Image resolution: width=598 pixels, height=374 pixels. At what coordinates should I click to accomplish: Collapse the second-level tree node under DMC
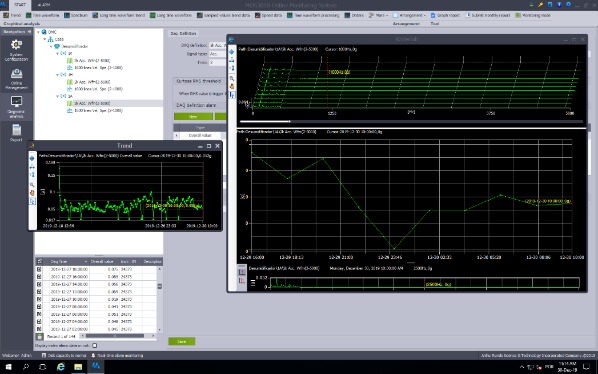click(45, 39)
